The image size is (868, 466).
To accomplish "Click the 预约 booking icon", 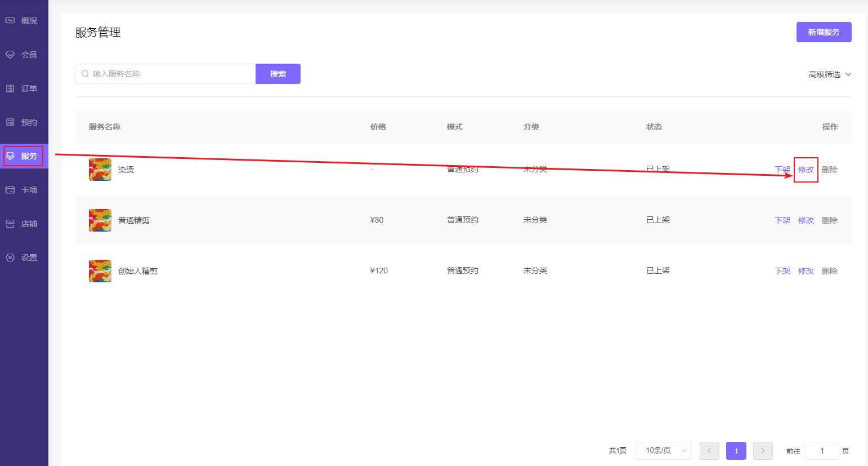I will coord(10,122).
